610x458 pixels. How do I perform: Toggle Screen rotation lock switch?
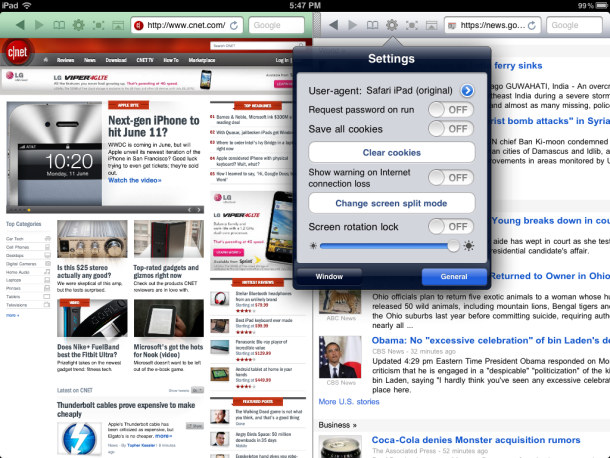451,226
